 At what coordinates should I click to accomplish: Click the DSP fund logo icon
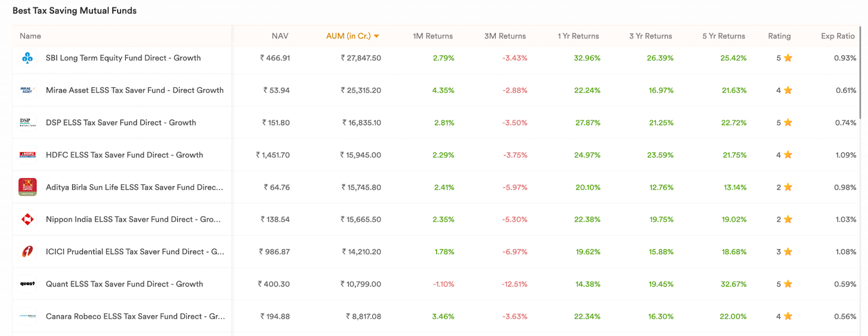click(28, 122)
